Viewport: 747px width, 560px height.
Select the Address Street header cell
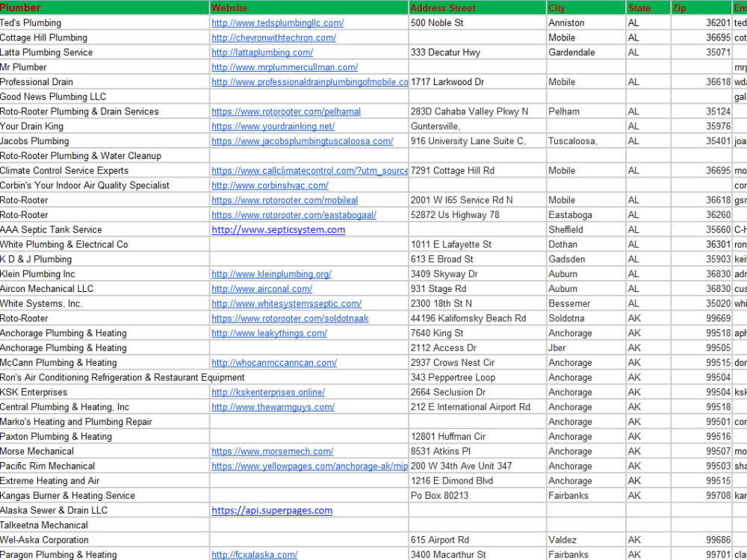pos(477,7)
